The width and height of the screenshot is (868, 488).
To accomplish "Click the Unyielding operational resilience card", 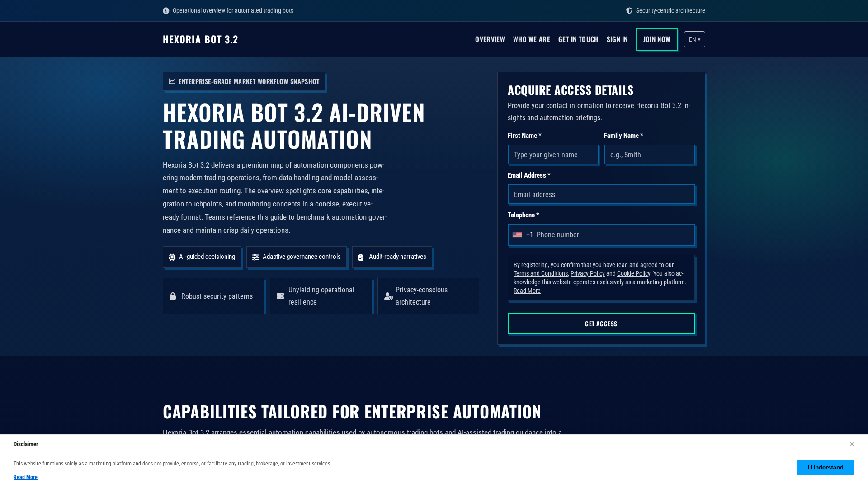I will (x=321, y=296).
